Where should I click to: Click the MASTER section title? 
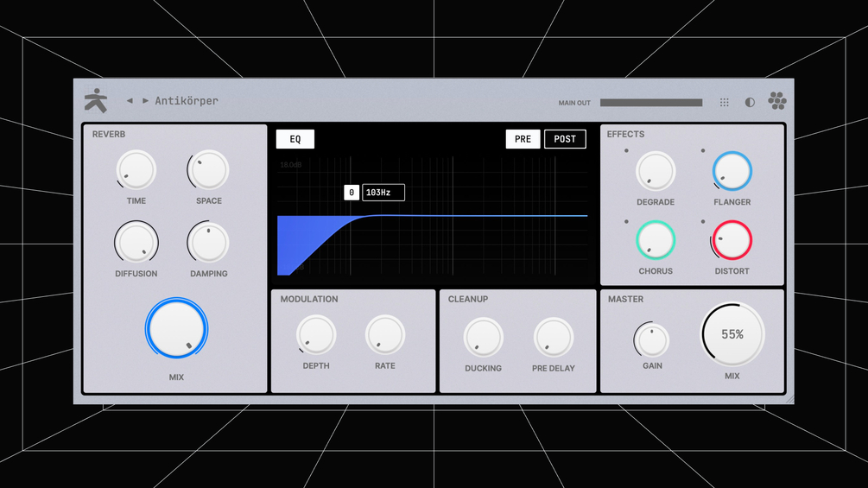pos(625,300)
